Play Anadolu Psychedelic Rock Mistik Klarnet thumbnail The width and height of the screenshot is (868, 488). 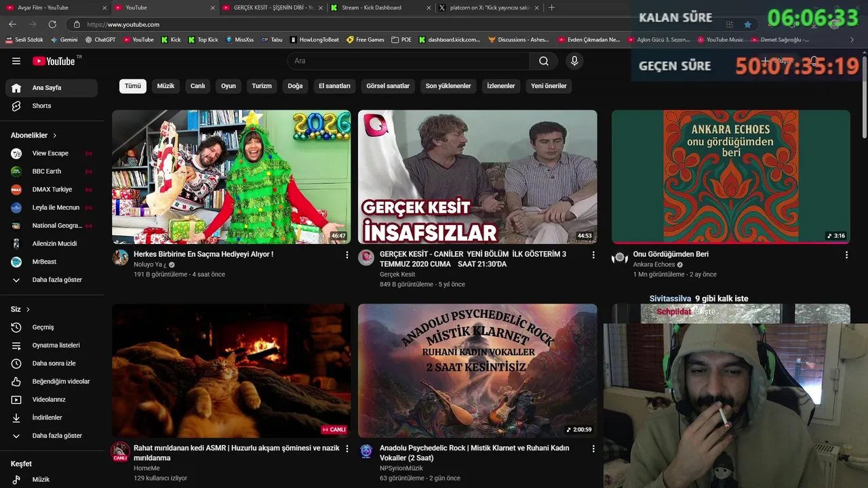pyautogui.click(x=477, y=371)
